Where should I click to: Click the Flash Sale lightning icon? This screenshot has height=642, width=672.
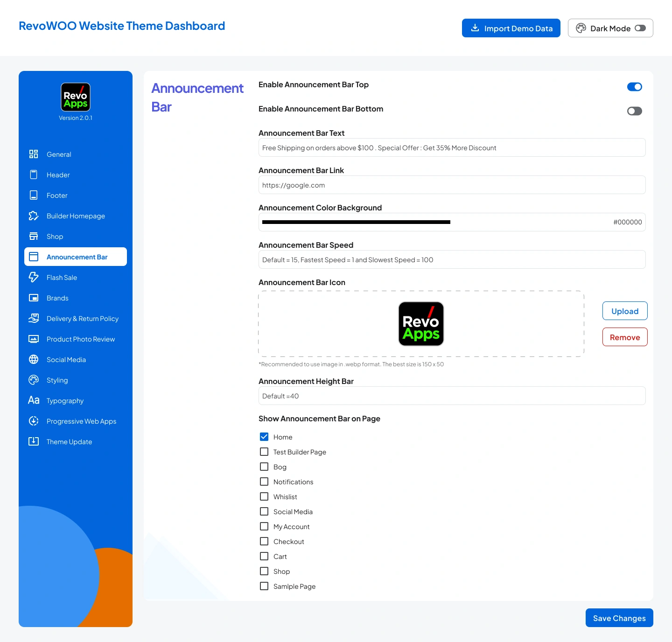34,277
